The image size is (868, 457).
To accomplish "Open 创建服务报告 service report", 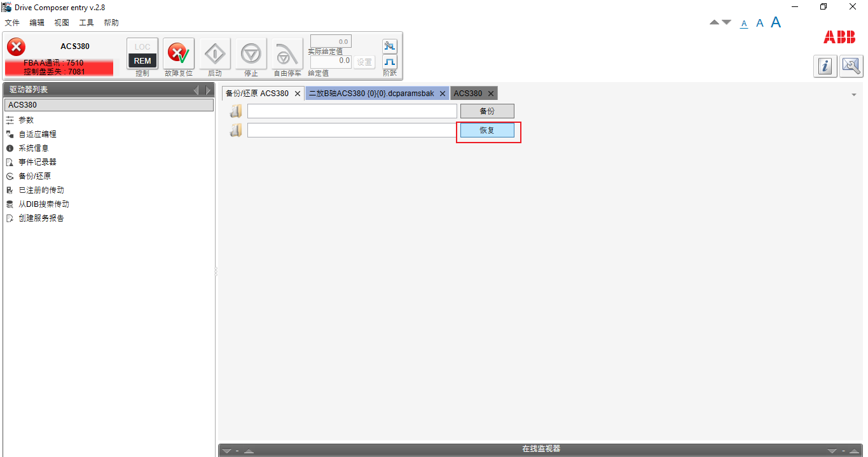I will tap(41, 218).
